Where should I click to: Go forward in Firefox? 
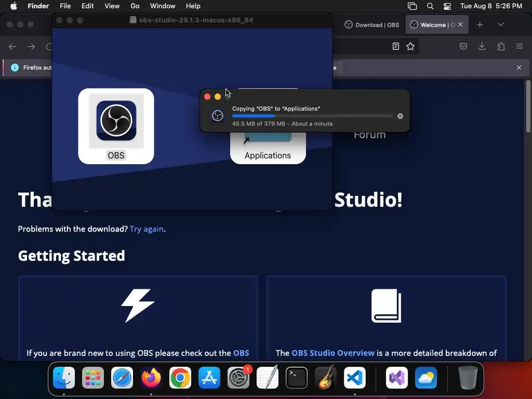point(31,46)
